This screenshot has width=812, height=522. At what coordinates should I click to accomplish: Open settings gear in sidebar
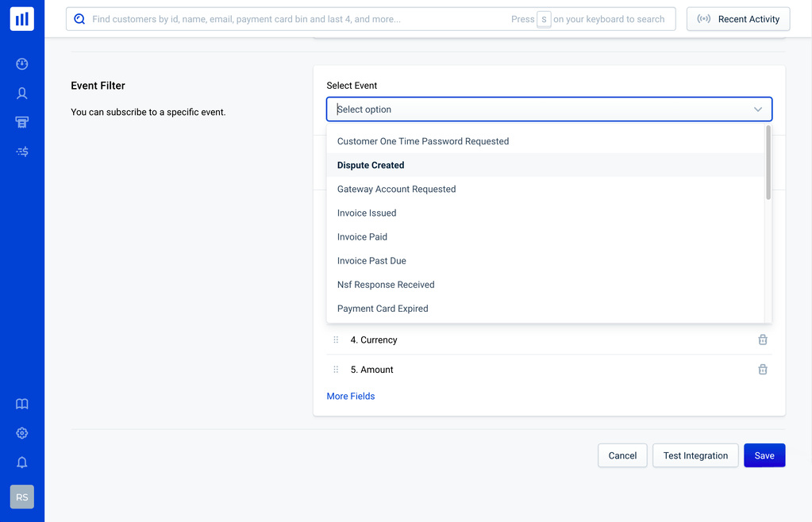pyautogui.click(x=22, y=433)
